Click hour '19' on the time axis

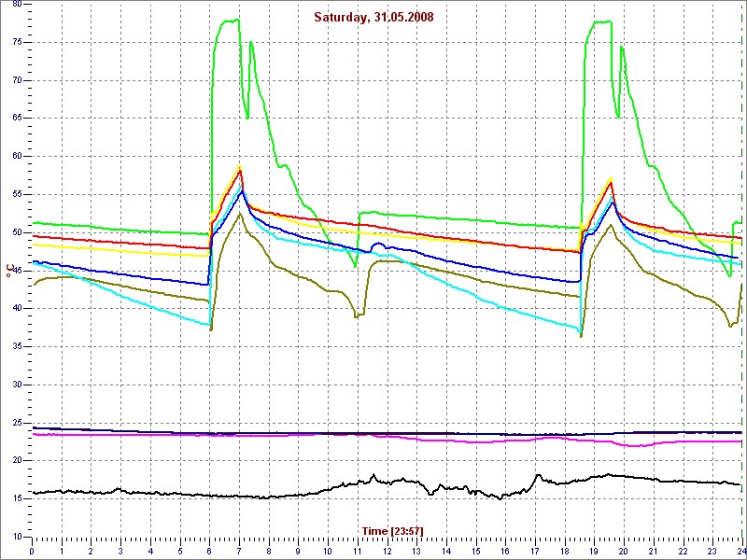(x=594, y=552)
